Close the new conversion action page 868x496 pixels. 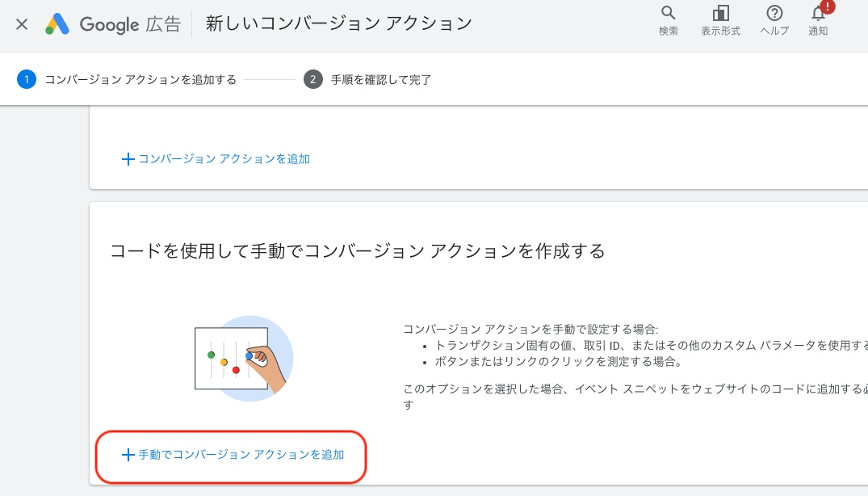22,24
